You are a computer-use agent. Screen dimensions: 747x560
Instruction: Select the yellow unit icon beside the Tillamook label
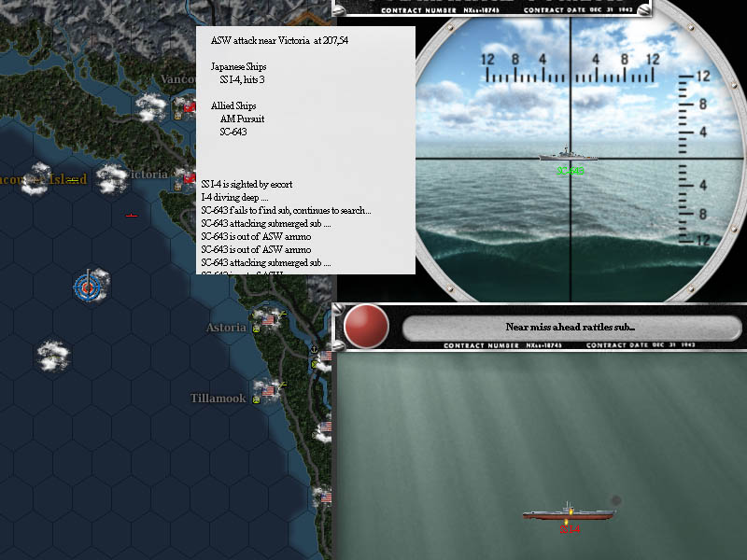[256, 400]
